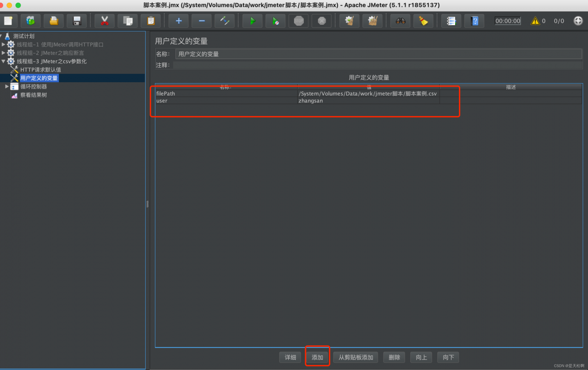Collapse all tree nodes with minus icon
The height and width of the screenshot is (370, 588).
[x=202, y=21]
